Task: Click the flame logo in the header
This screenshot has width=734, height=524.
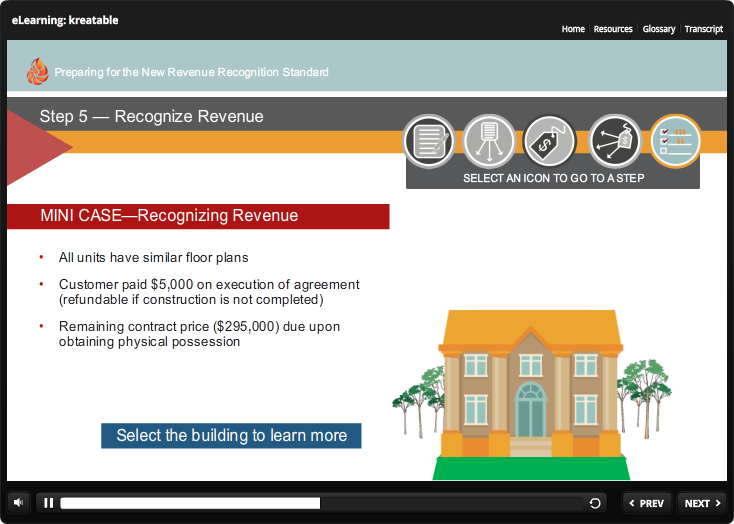Action: click(x=37, y=71)
